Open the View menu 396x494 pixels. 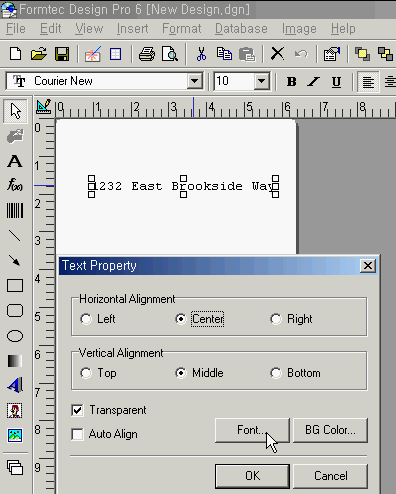pyautogui.click(x=89, y=29)
